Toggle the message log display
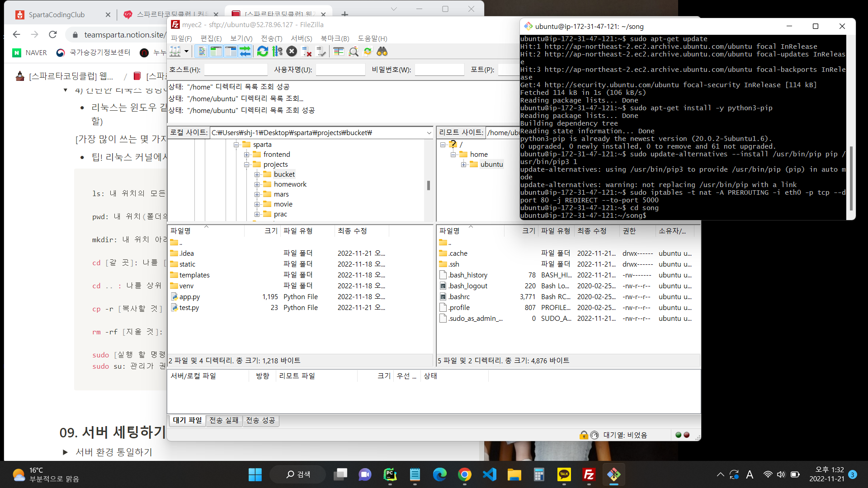Image resolution: width=868 pixels, height=488 pixels. [x=202, y=52]
